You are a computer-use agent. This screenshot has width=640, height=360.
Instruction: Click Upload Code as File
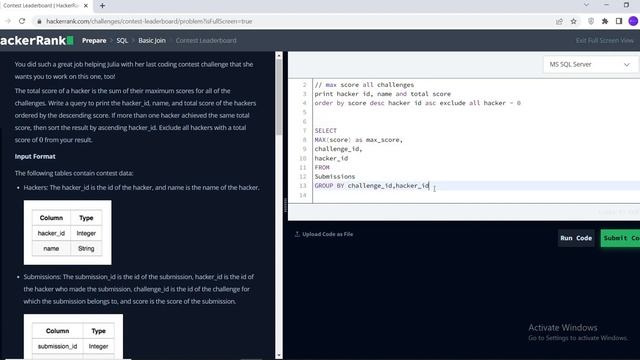pos(324,234)
